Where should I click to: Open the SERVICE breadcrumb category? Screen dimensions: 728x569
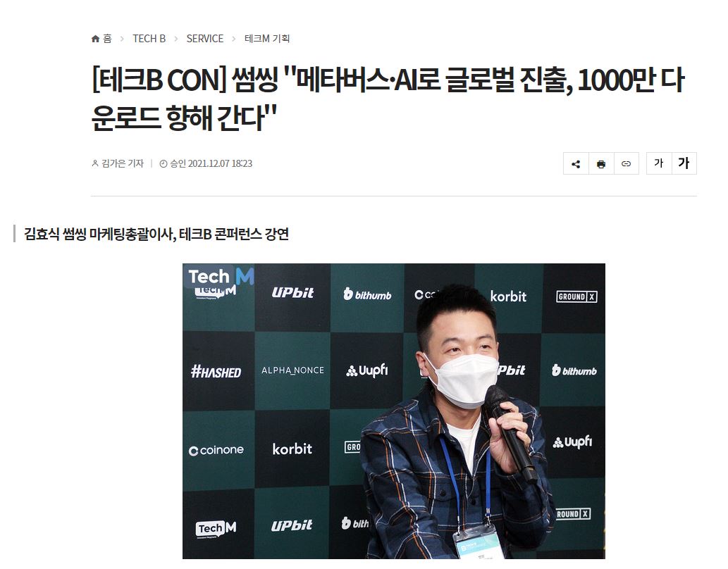205,39
